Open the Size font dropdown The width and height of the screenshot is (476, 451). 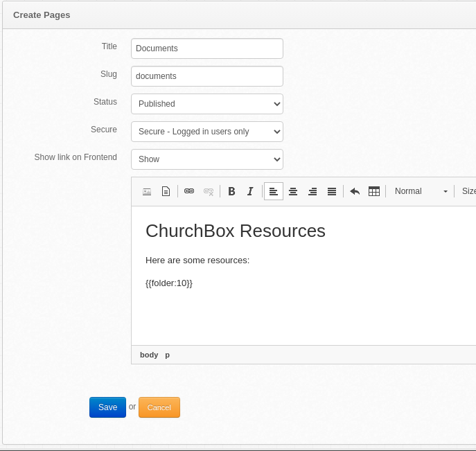[468, 191]
